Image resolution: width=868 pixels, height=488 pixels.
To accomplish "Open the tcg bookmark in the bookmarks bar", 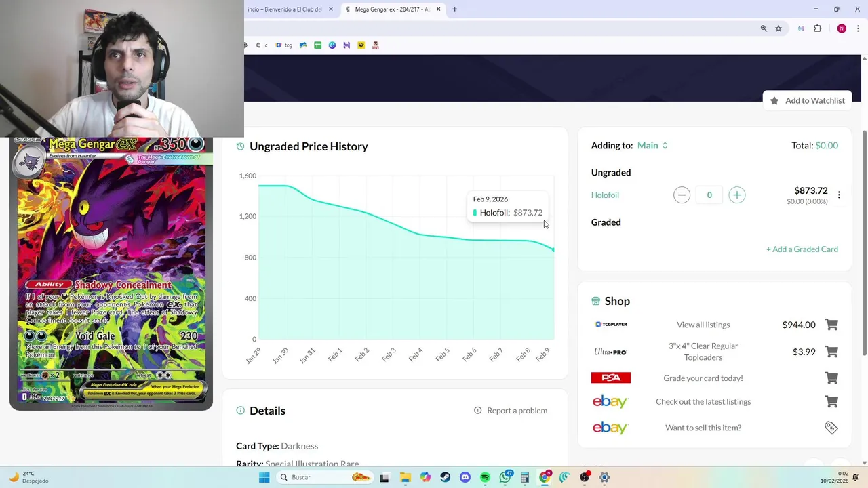I will pos(285,45).
